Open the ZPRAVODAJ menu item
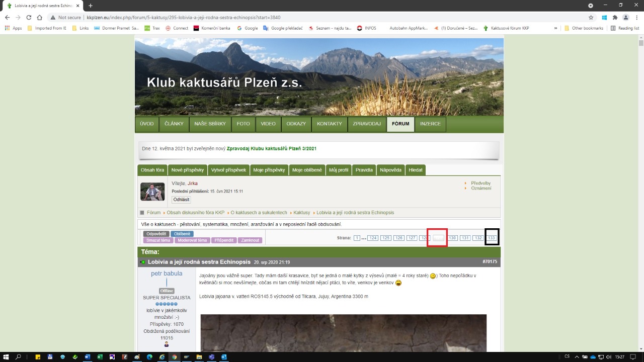Screen dimensions: 644x362 click(x=367, y=124)
